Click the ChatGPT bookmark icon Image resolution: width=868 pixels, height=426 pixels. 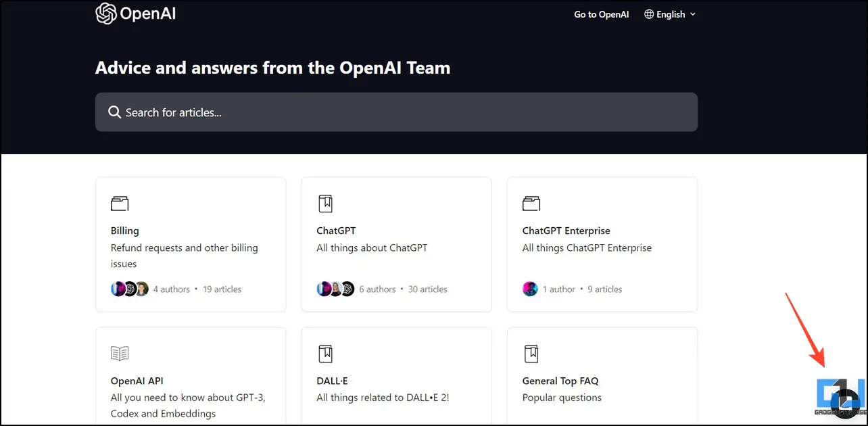(325, 204)
